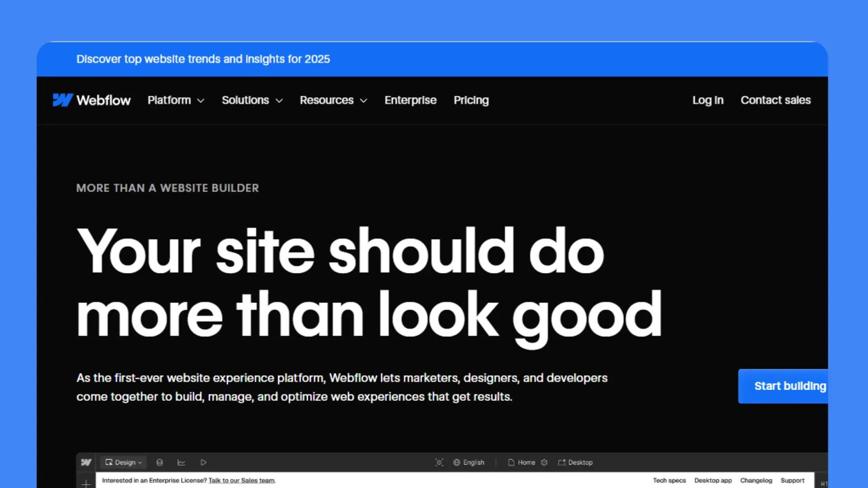Open the Design mode dropdown in the Designer
868x488 pixels.
click(x=123, y=462)
